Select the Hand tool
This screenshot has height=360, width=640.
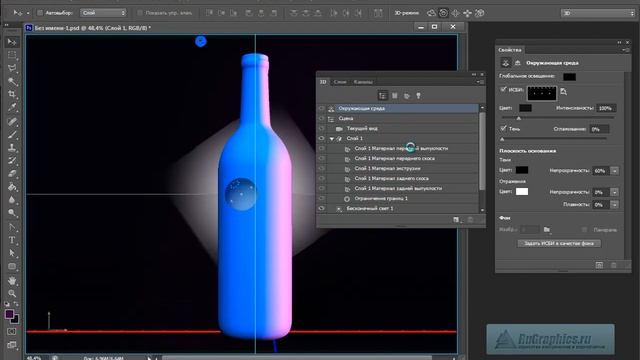(x=12, y=281)
